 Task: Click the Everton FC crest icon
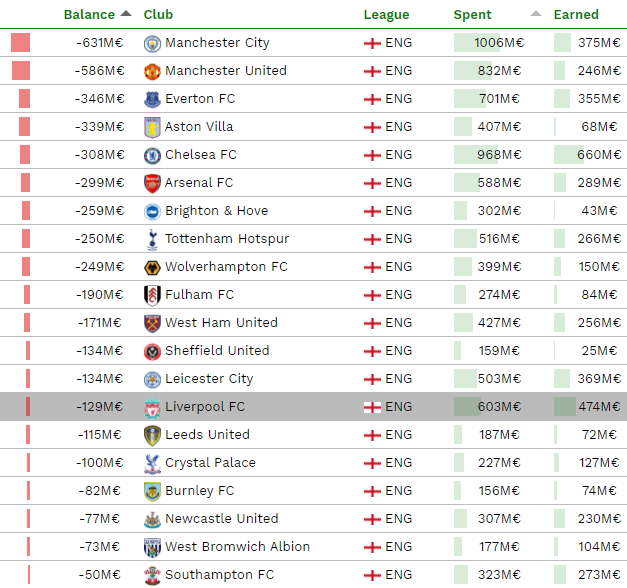pos(152,99)
